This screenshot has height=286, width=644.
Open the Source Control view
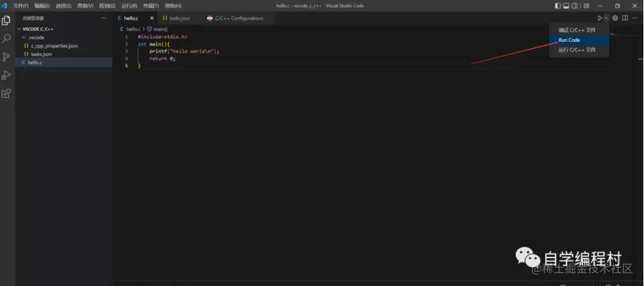pos(6,56)
